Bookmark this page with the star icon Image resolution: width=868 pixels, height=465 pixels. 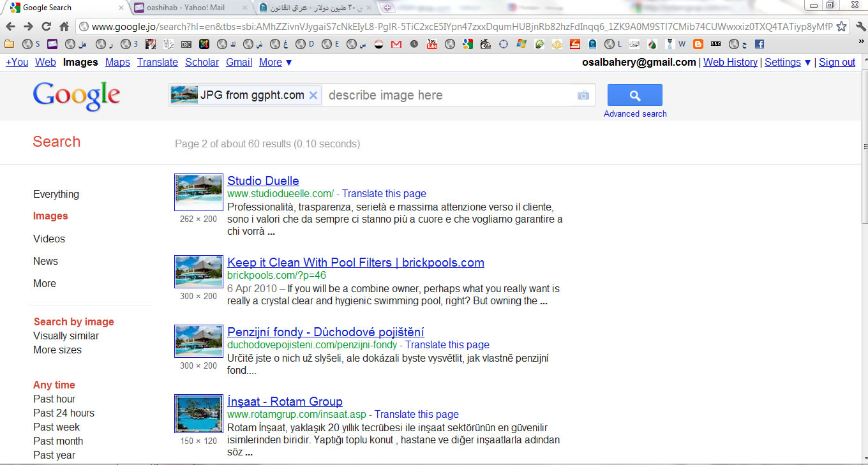842,26
